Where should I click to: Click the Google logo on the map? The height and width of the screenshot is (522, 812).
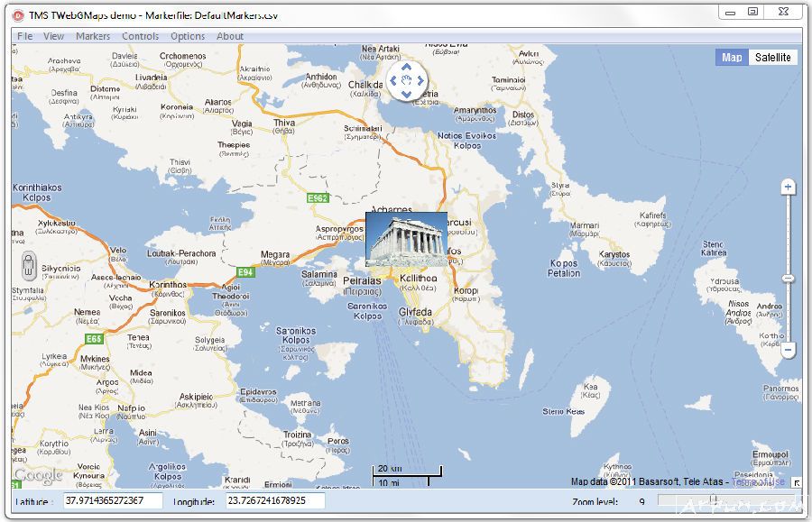click(x=38, y=475)
